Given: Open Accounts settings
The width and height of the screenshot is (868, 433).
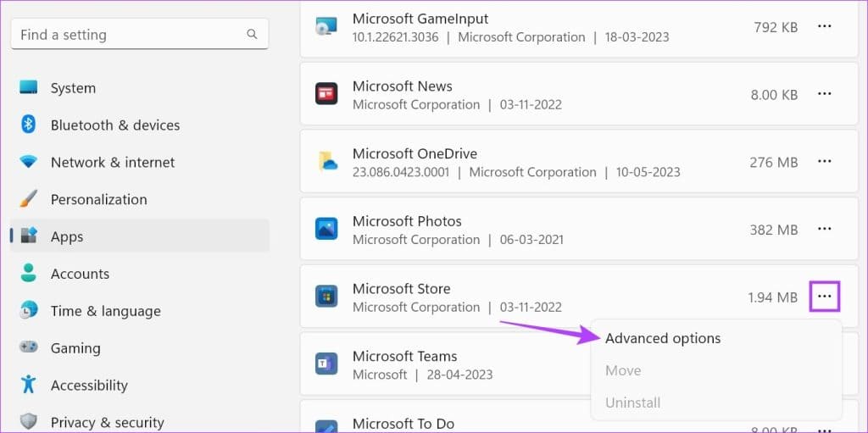Looking at the screenshot, I should (80, 274).
